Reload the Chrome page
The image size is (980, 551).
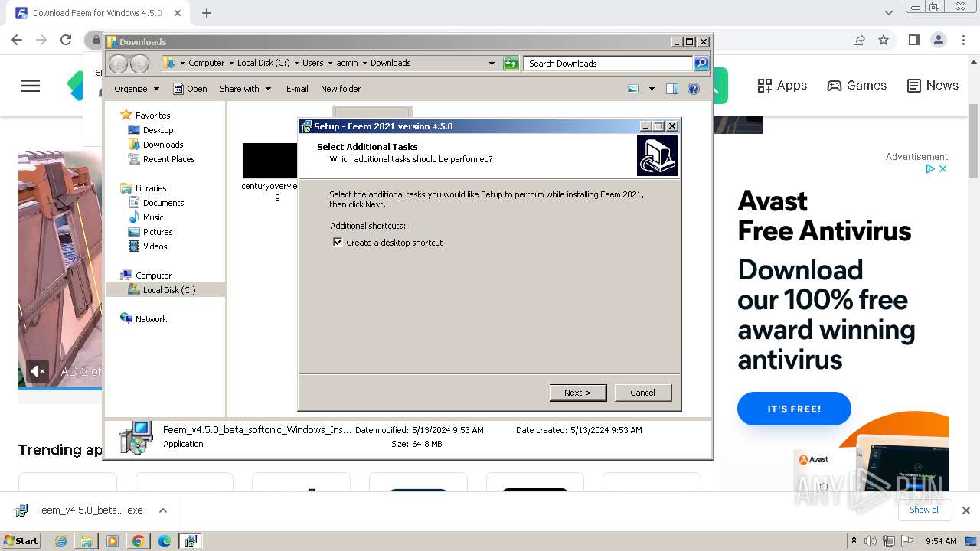click(66, 40)
